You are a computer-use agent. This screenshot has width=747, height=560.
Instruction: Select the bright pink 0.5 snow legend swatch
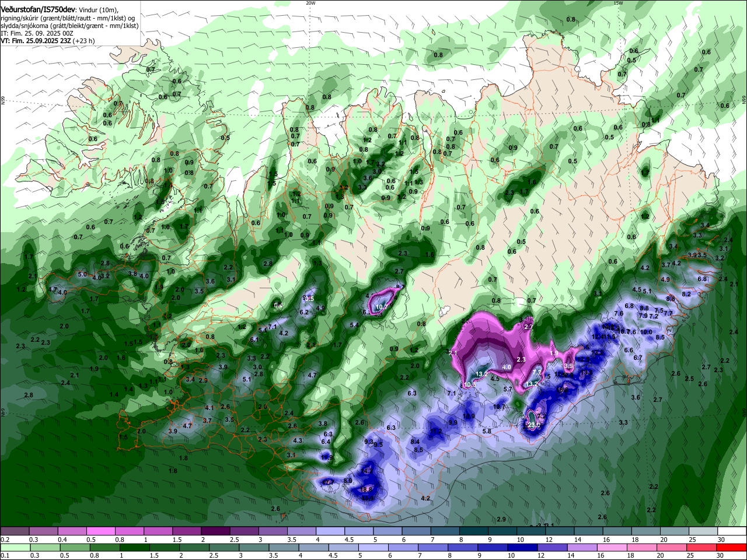point(100,531)
